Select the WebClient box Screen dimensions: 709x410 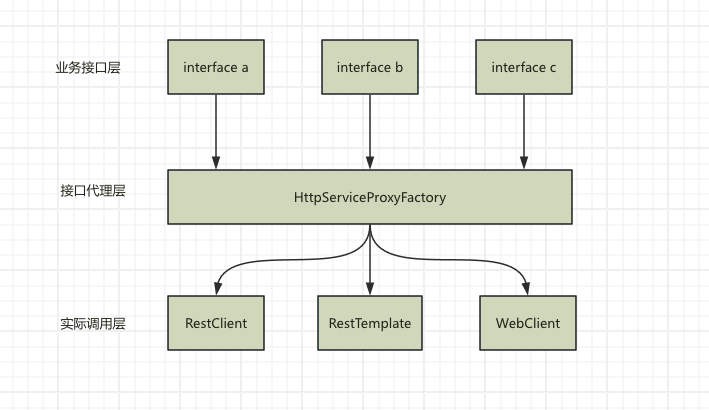click(x=527, y=323)
